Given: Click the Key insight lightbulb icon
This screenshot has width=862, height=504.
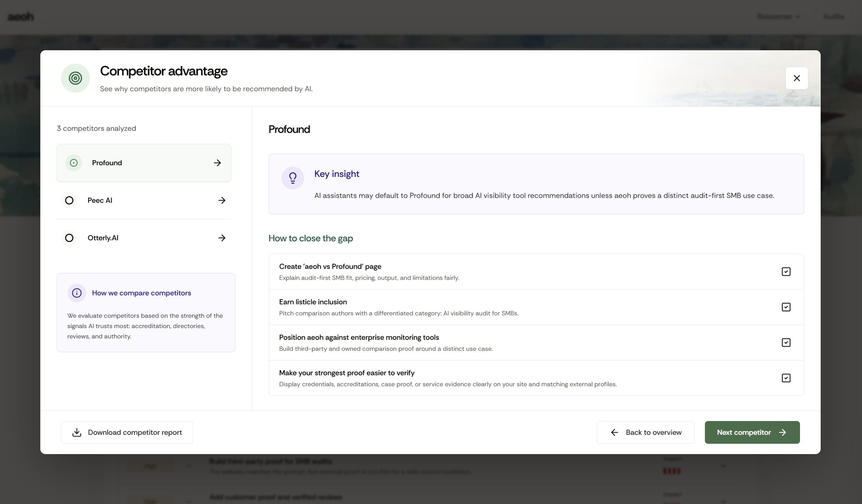Looking at the screenshot, I should pos(293,178).
